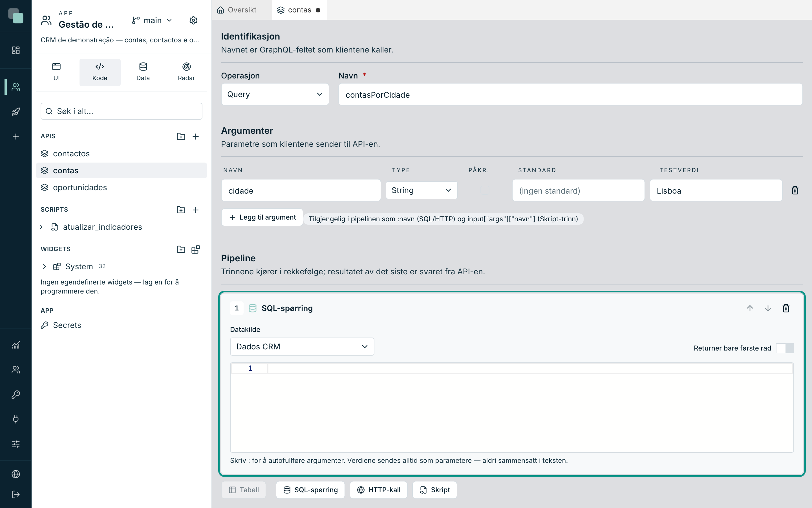Click into the SQL editor line 1
This screenshot has height=508, width=812.
[x=530, y=369]
